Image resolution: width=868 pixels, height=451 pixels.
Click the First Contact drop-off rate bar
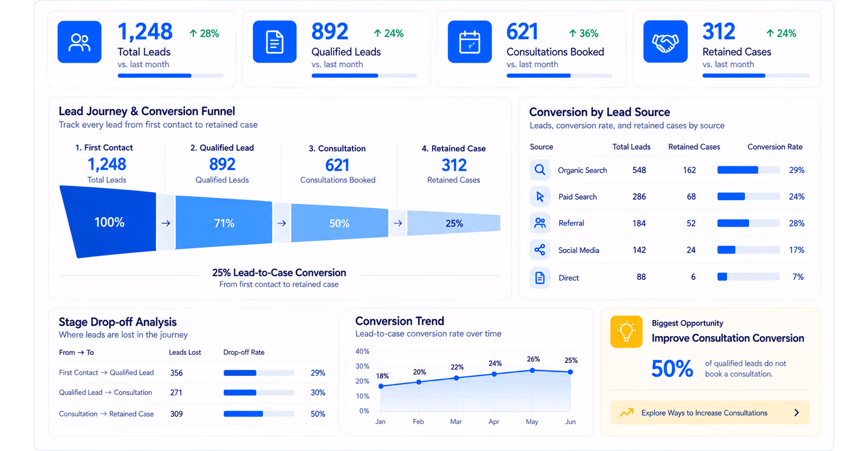coord(259,373)
